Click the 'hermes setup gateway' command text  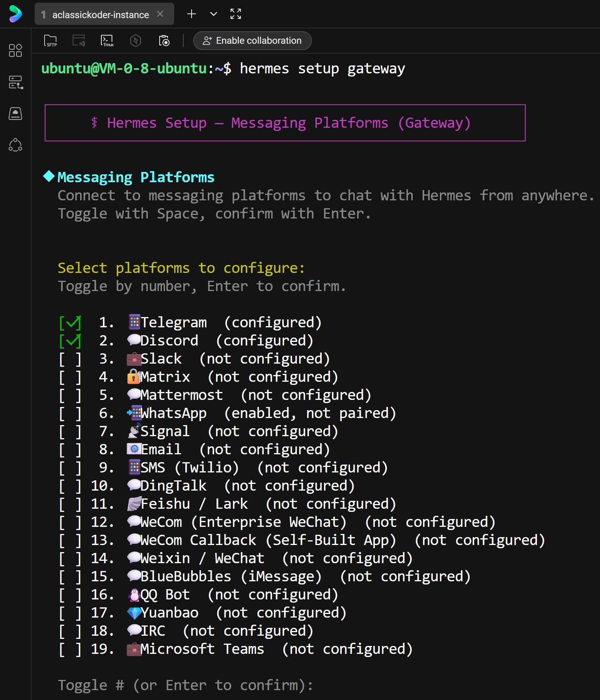point(322,69)
